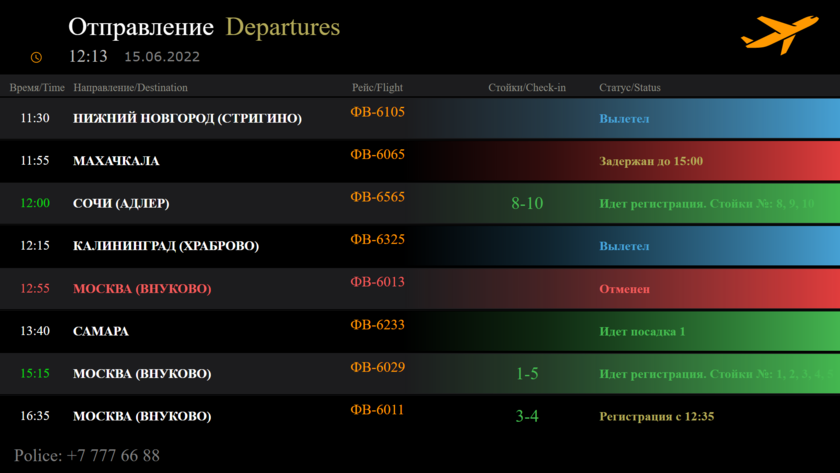
Task: Click the Статус/Status column header
Action: pyautogui.click(x=629, y=88)
